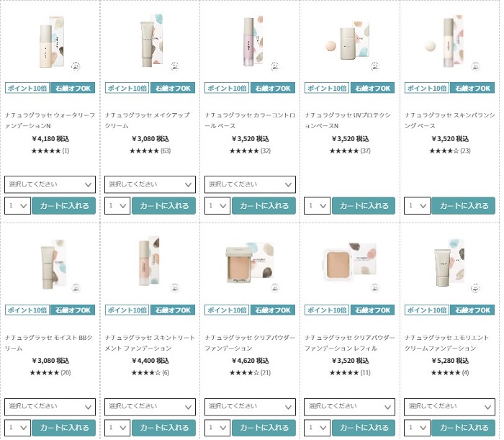Click 石鹸オフOK badge on カラーコントロールベース
The width and height of the screenshot is (504, 440).
click(x=273, y=89)
